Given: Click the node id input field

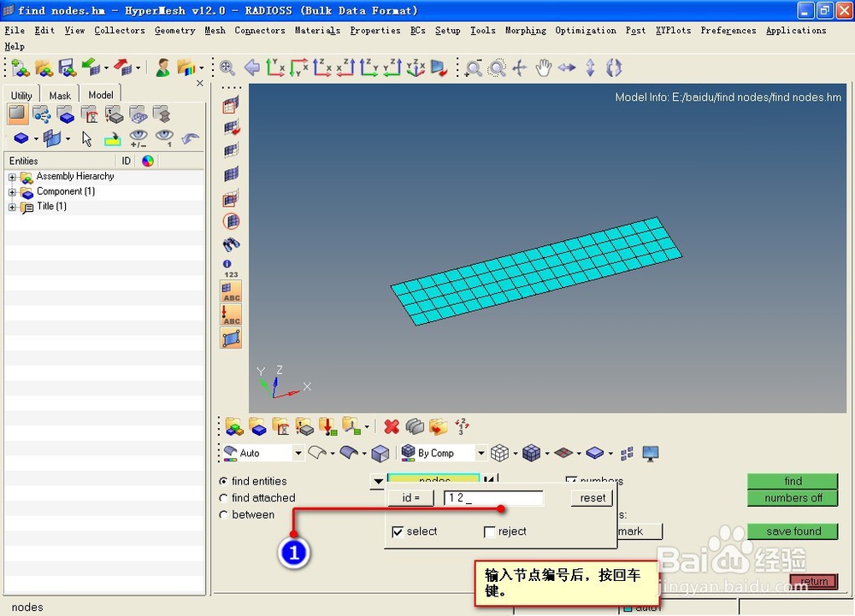Looking at the screenshot, I should 493,498.
